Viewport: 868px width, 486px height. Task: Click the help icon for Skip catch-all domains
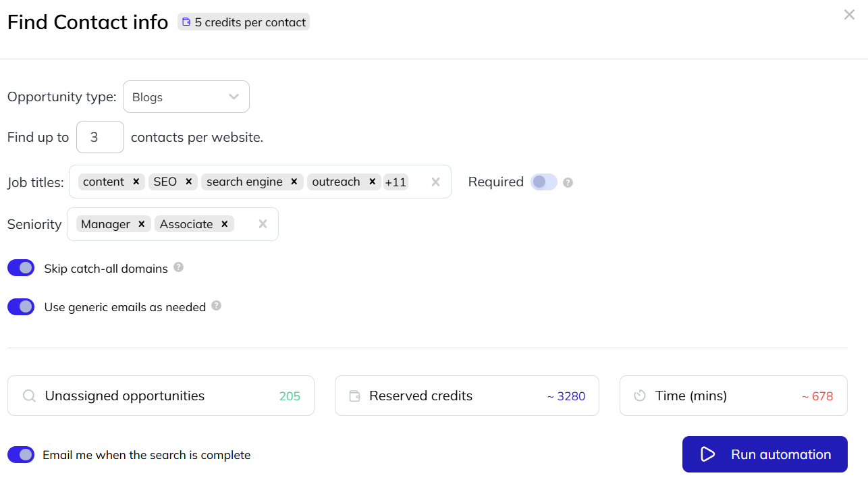click(x=178, y=267)
